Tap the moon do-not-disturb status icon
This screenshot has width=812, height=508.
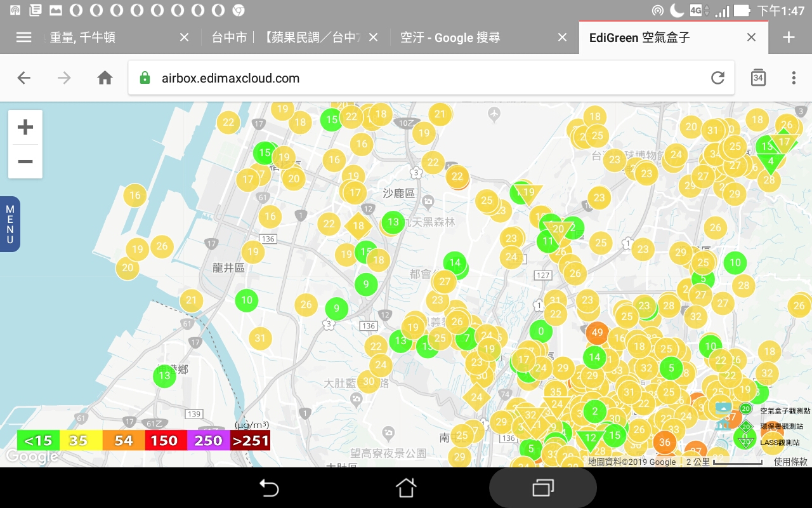pyautogui.click(x=677, y=10)
